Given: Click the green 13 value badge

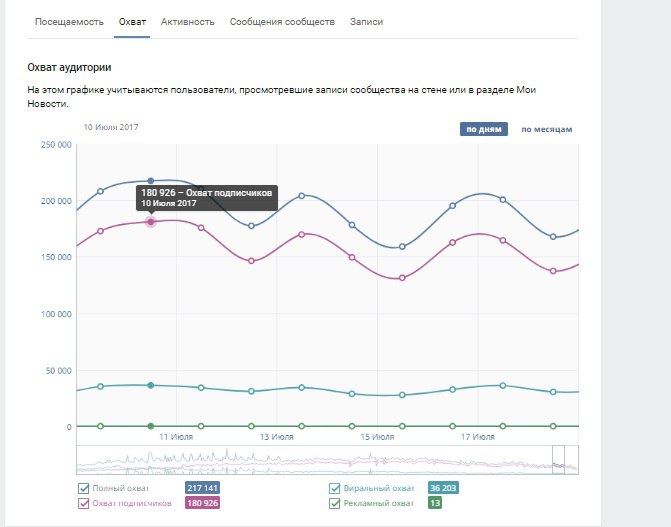Looking at the screenshot, I should click(x=434, y=503).
